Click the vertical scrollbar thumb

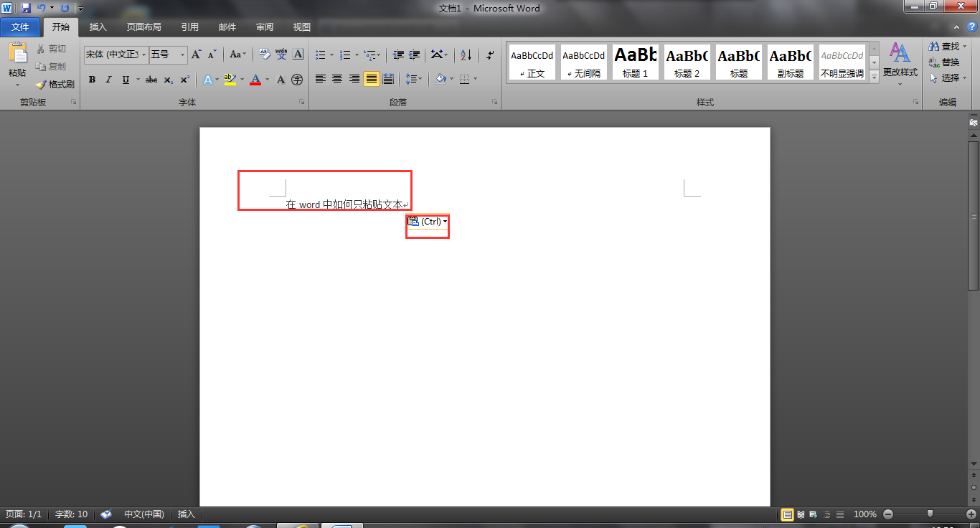974,215
